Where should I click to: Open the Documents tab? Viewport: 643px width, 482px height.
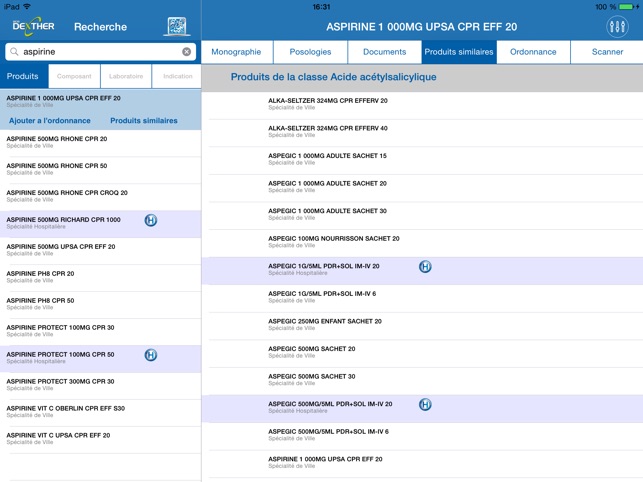385,52
